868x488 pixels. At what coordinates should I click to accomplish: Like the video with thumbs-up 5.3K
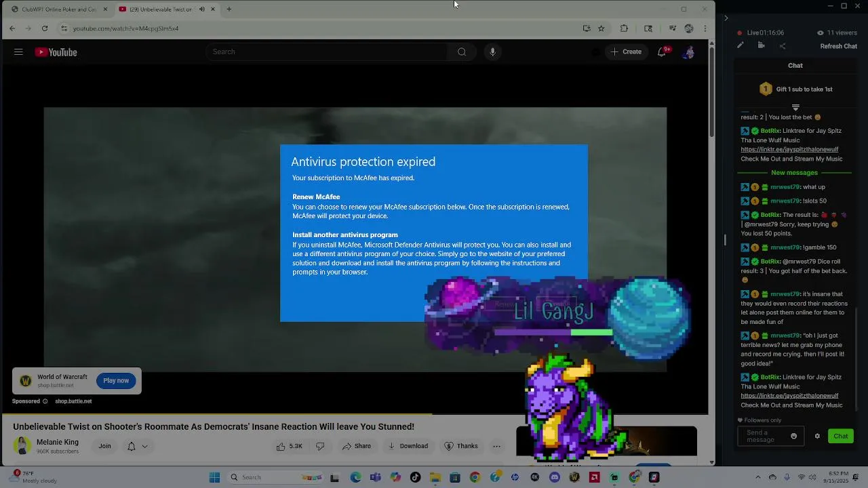289,446
